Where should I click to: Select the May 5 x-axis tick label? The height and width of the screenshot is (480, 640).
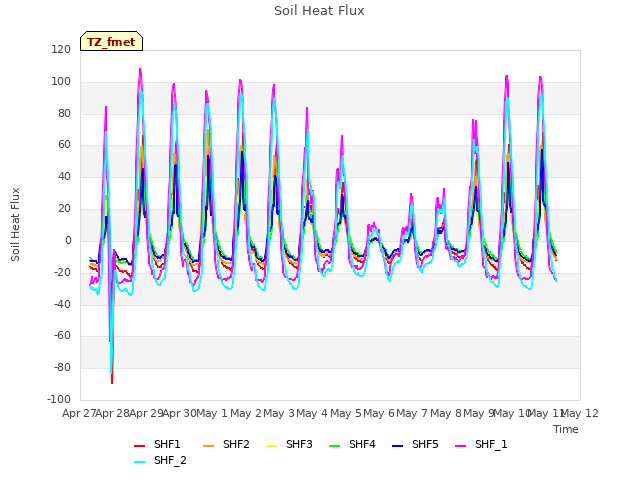(346, 413)
